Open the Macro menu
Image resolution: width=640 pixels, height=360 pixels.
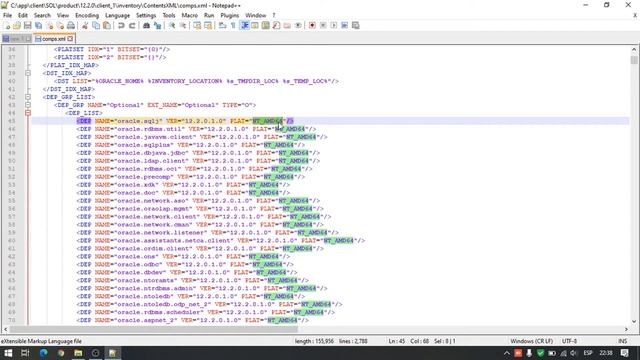point(189,15)
